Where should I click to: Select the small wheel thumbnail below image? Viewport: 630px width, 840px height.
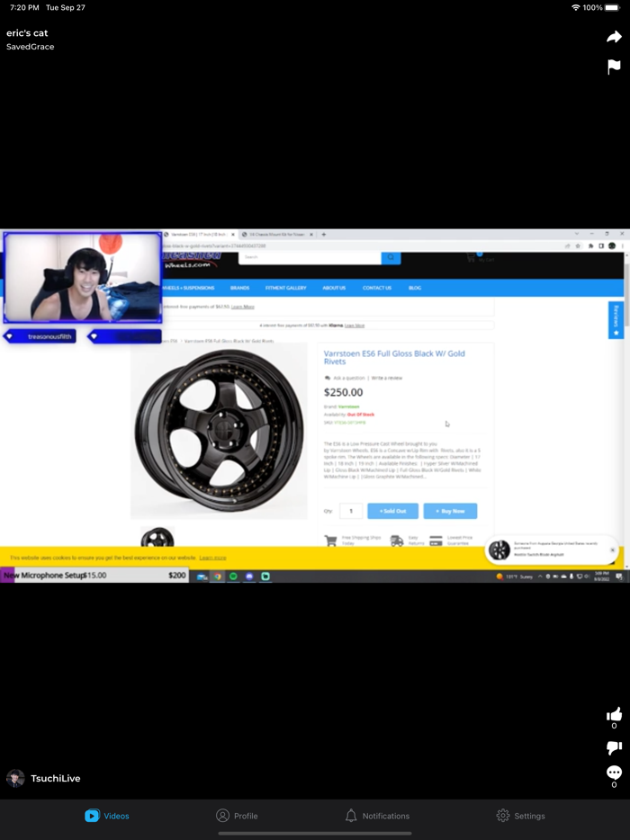(157, 537)
